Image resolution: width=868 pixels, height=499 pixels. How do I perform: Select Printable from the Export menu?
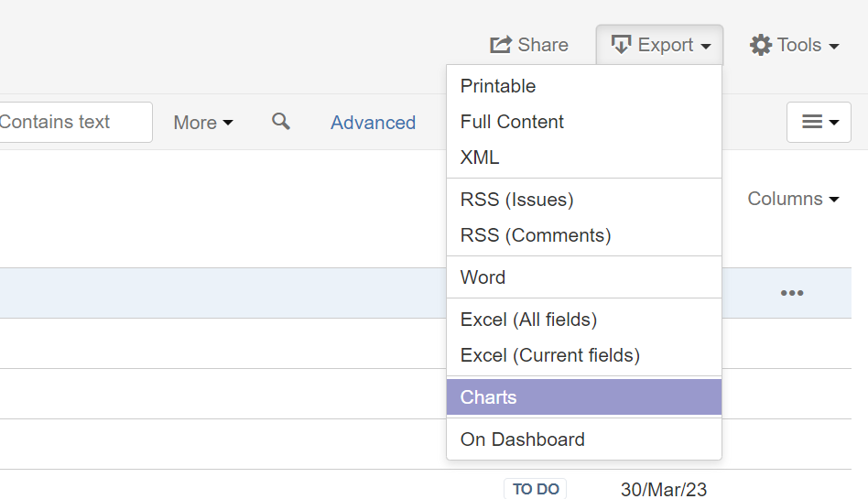tap(498, 86)
